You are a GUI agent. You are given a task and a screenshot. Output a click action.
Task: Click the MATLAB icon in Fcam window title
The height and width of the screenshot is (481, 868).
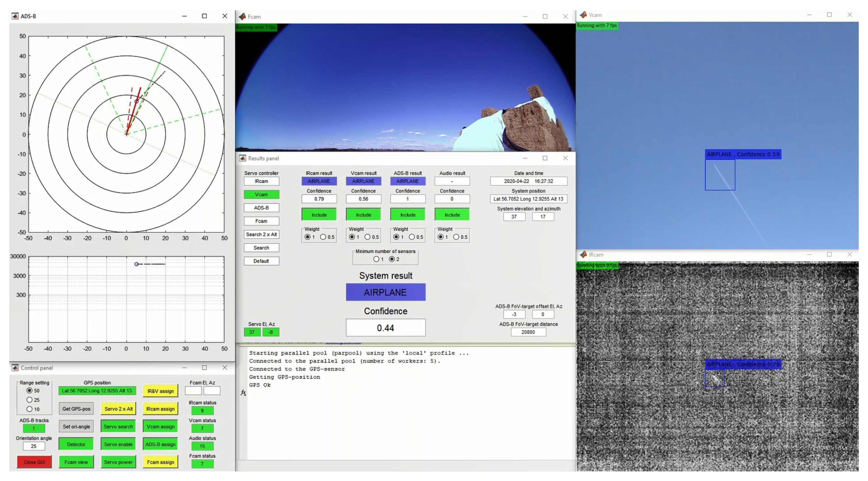[x=242, y=16]
